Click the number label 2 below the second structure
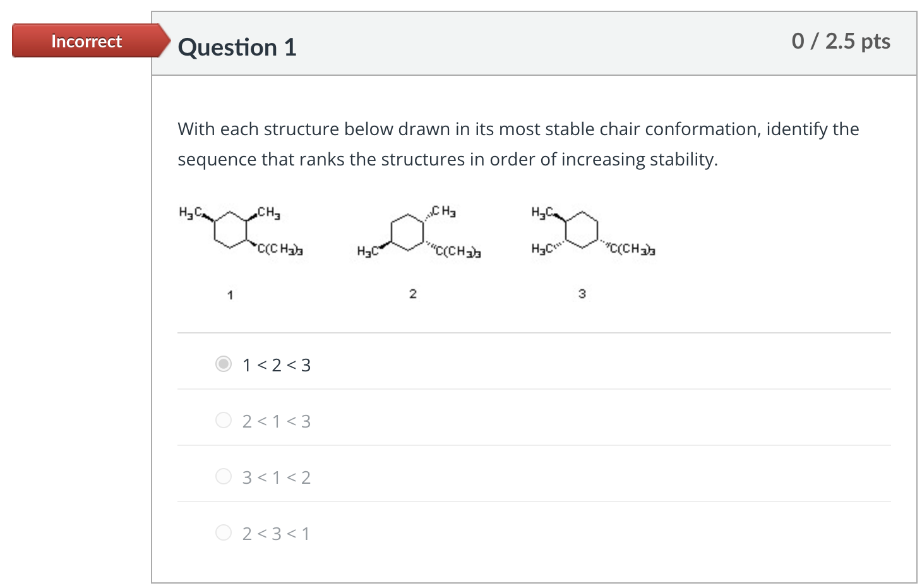The height and width of the screenshot is (588, 922). click(412, 293)
